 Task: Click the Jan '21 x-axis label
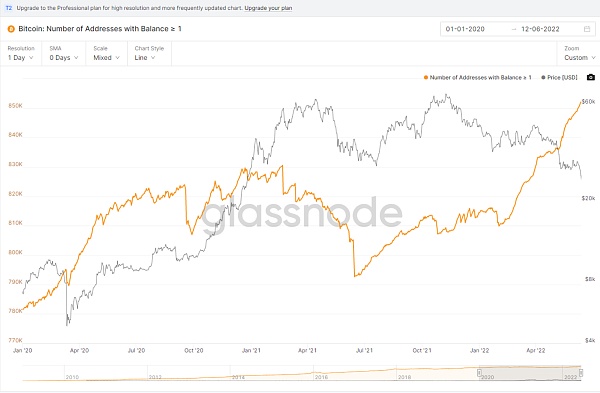click(251, 351)
